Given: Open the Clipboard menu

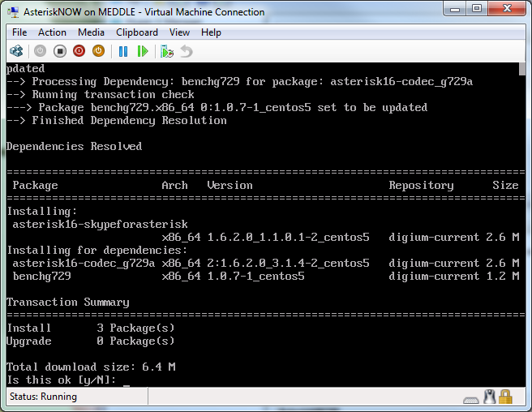Looking at the screenshot, I should pyautogui.click(x=137, y=32).
